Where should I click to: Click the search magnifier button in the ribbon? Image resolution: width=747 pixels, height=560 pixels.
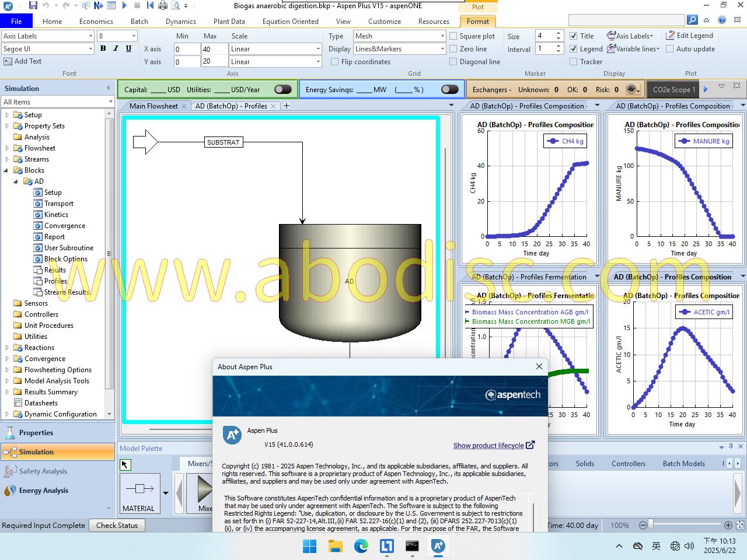(692, 20)
